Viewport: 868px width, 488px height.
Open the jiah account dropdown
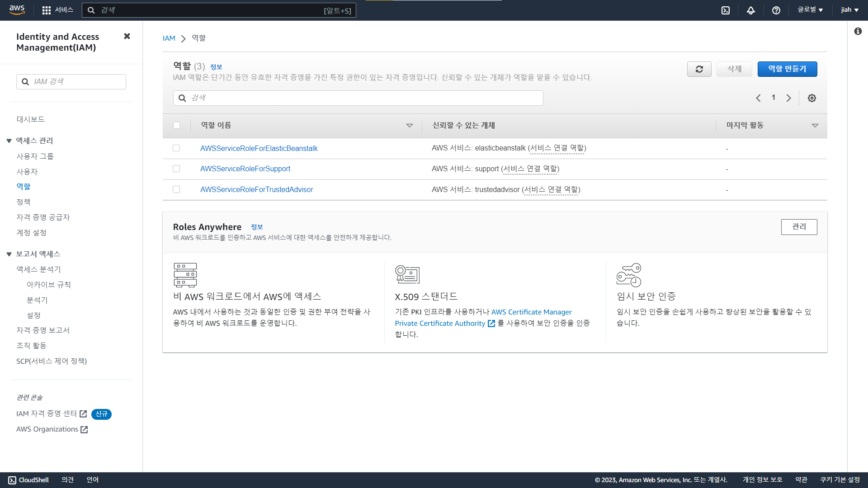[849, 10]
